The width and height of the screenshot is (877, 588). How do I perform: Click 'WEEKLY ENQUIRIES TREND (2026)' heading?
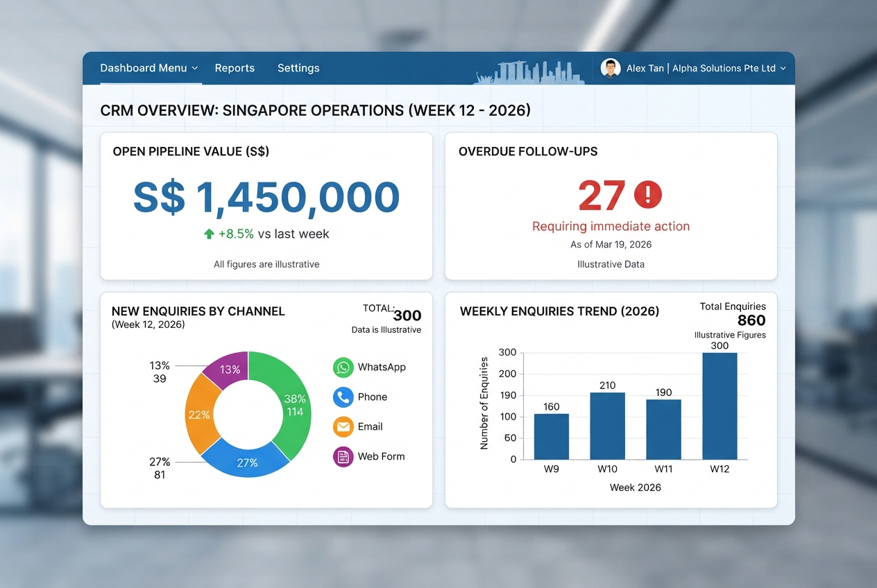[560, 311]
